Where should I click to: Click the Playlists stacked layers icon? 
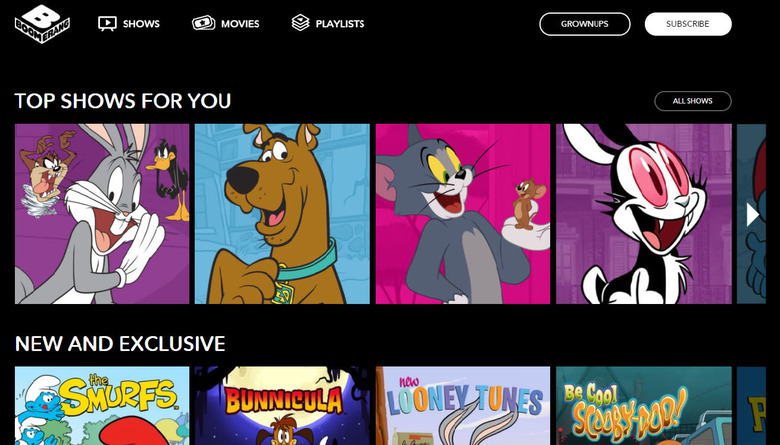pos(301,23)
